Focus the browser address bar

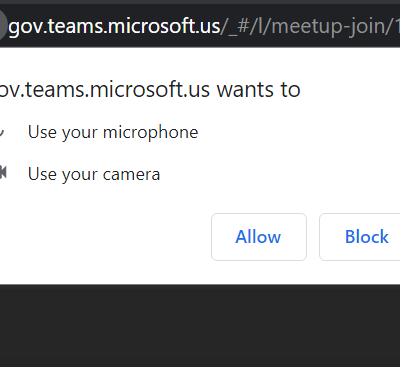pyautogui.click(x=200, y=26)
